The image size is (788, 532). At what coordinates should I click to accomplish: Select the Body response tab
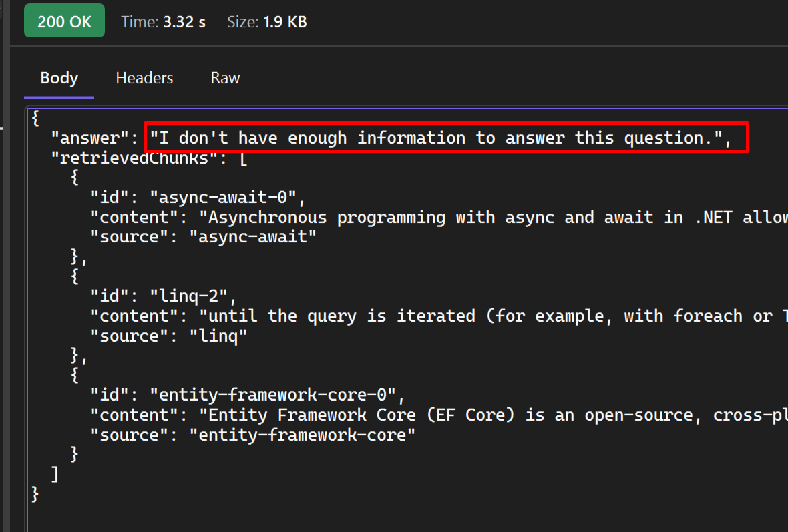[x=59, y=78]
